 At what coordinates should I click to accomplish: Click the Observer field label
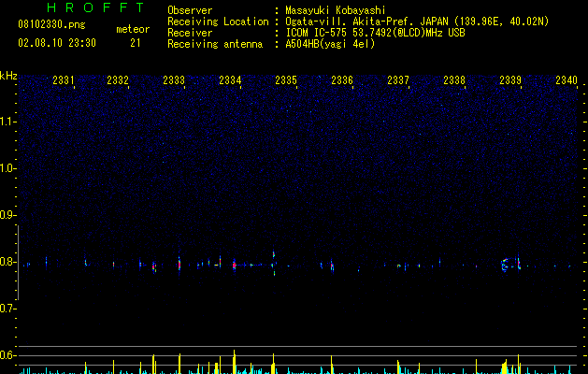(190, 10)
